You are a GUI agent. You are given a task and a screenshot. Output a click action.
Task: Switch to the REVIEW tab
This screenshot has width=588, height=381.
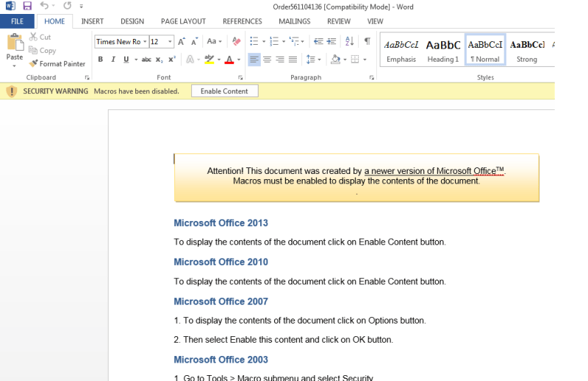(x=339, y=21)
